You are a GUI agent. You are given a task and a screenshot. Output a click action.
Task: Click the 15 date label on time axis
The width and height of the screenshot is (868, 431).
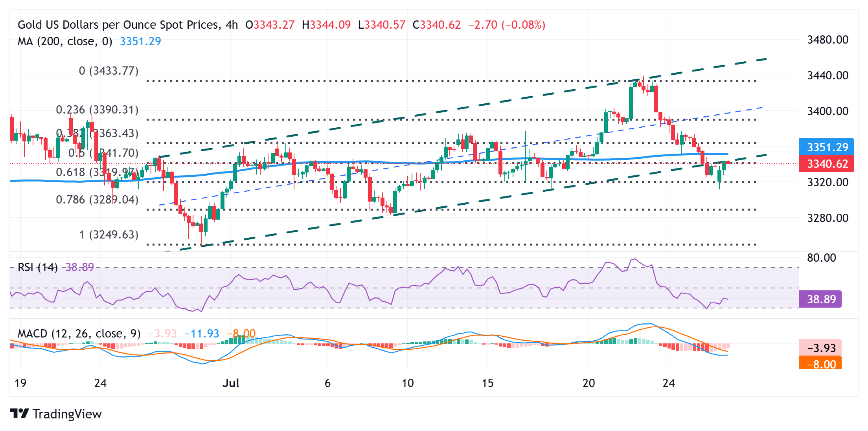[487, 383]
